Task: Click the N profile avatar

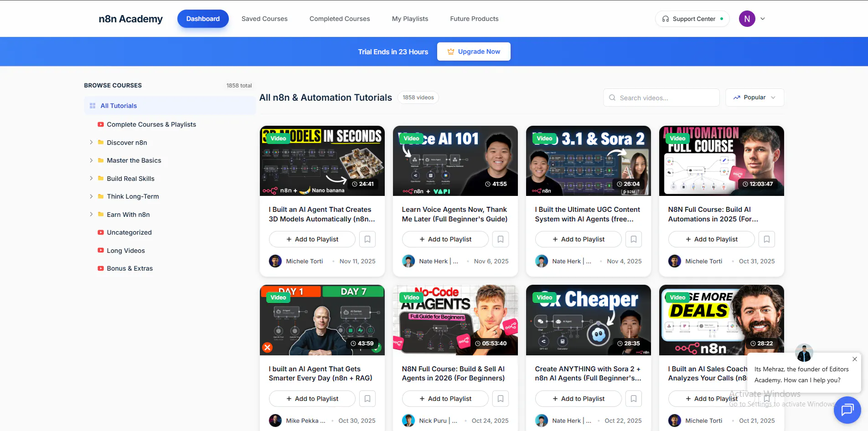Action: (747, 19)
